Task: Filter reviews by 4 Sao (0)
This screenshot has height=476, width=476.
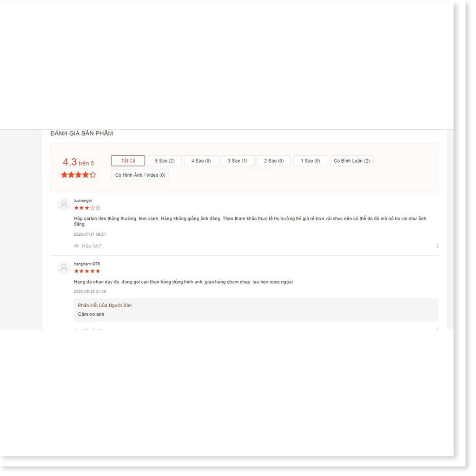Action: pos(201,160)
